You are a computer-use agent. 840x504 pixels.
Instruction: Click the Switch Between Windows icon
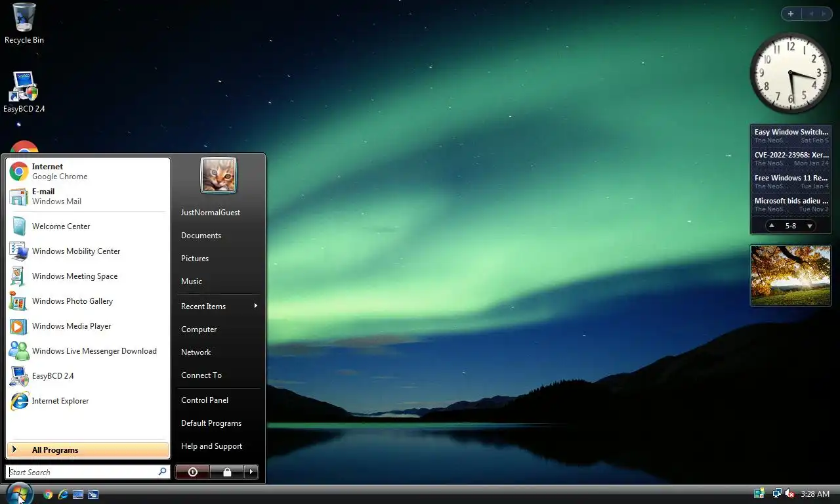point(93,494)
